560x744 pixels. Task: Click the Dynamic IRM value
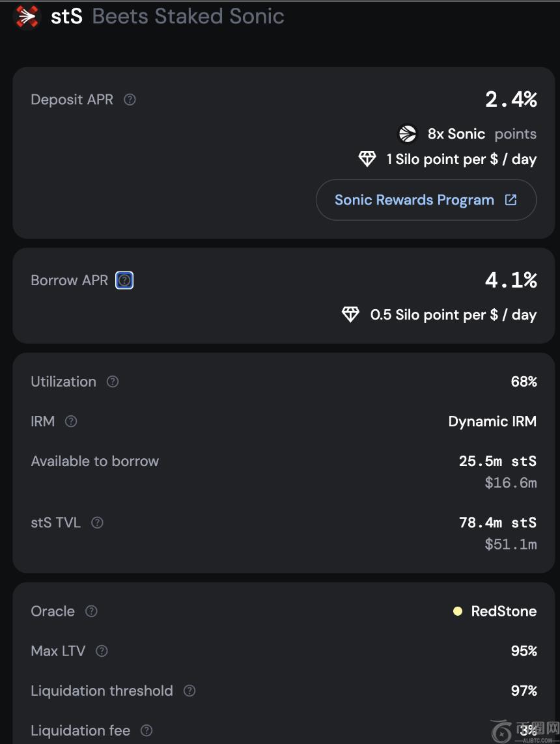(492, 421)
